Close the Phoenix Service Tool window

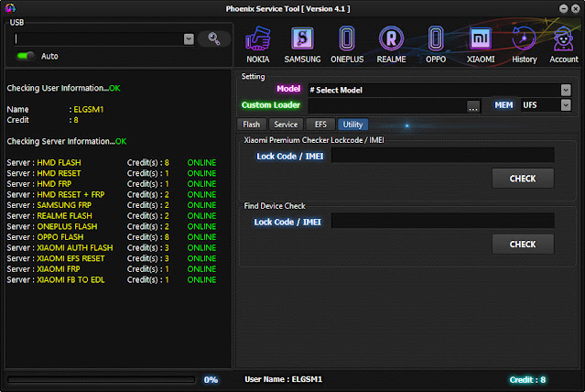click(575, 8)
